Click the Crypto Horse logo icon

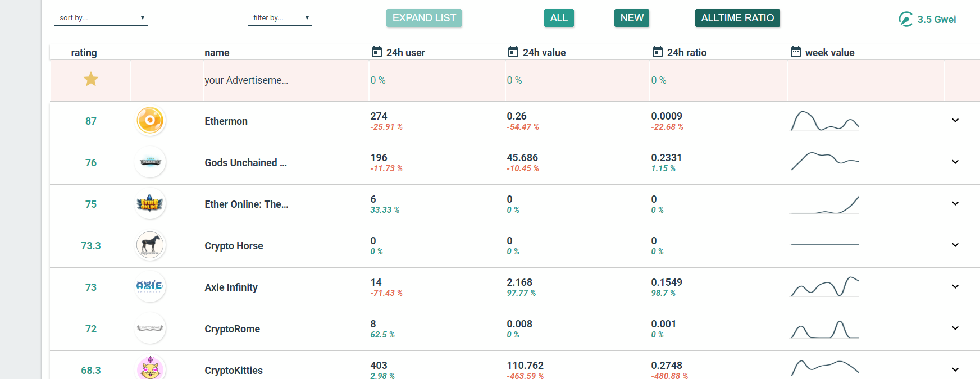coord(151,245)
